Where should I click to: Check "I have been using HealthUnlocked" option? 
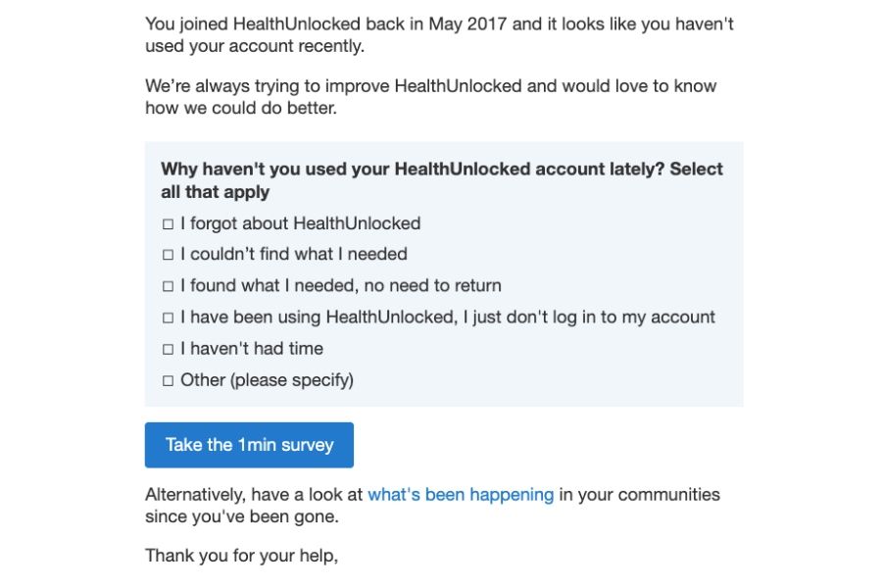pyautogui.click(x=167, y=318)
